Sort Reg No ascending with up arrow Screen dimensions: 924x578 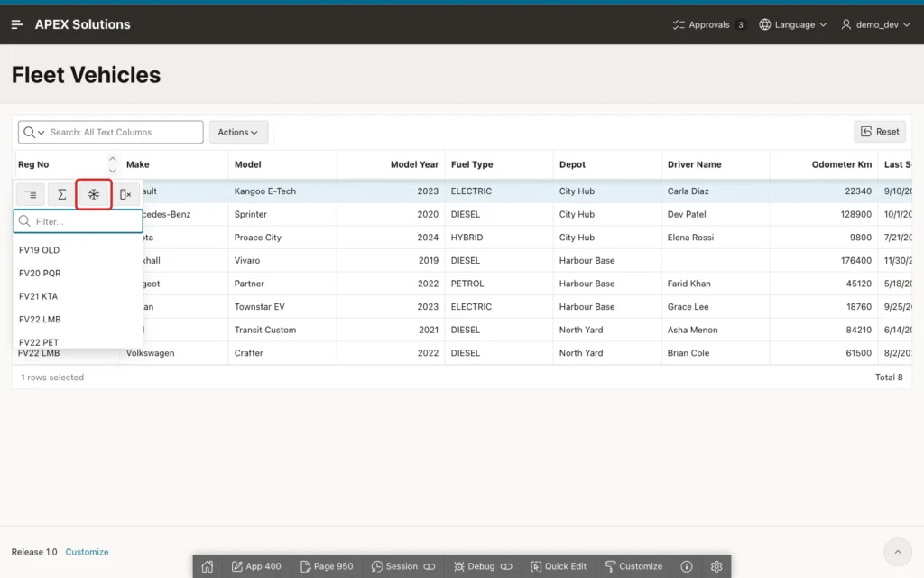113,159
